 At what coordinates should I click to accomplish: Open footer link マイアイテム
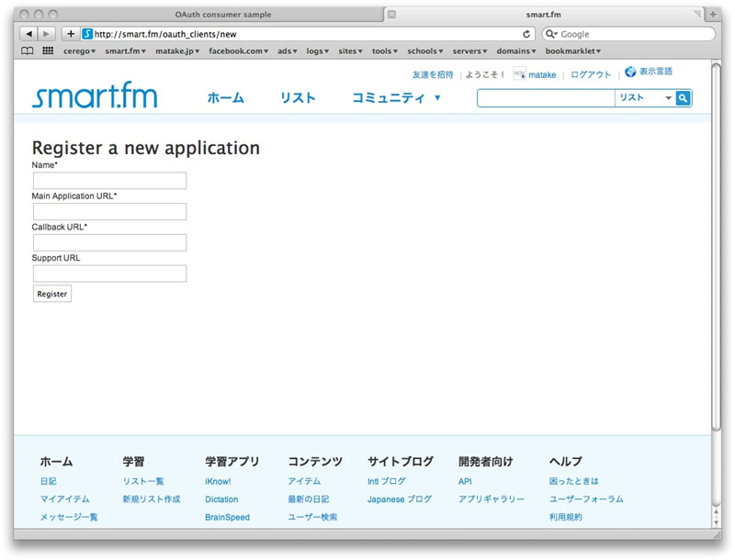pos(64,499)
